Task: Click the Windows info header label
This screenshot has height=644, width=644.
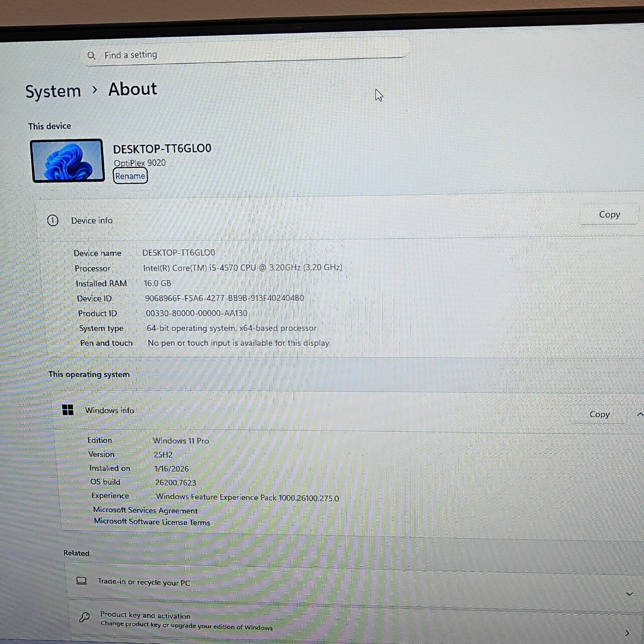Action: 109,410
